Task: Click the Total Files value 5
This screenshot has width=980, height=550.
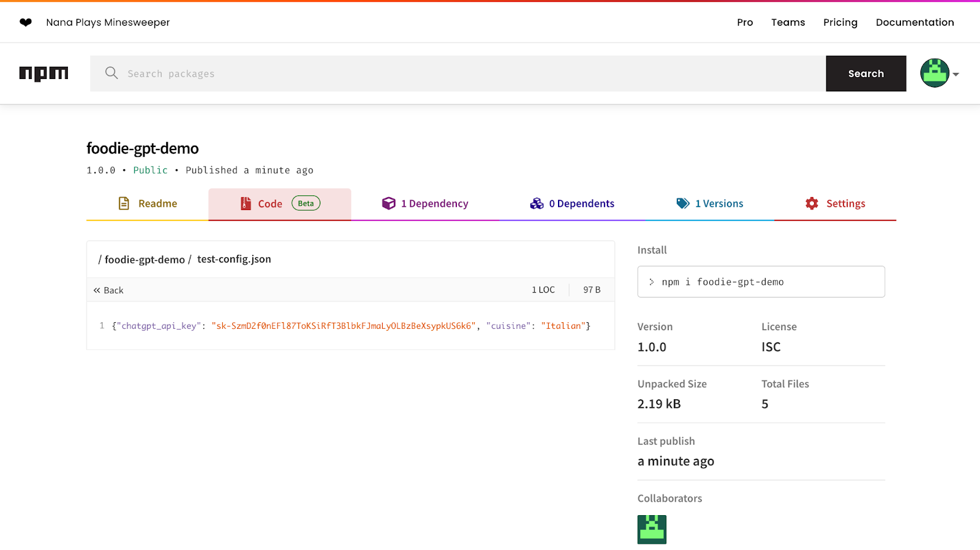Action: point(765,404)
